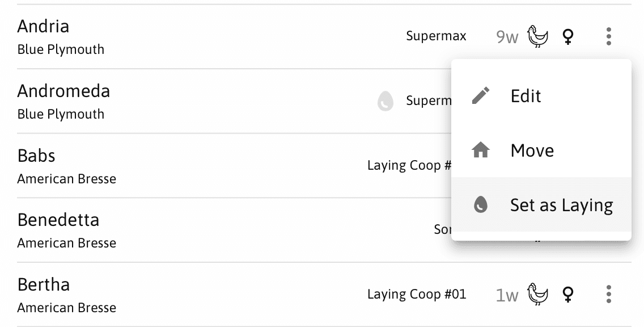
Task: Click the Supermax coop label for Andria
Action: [436, 36]
